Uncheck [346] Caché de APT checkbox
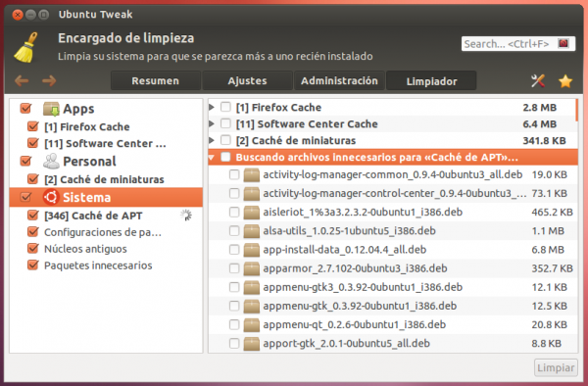Viewport: 588px width, 386px height. 33,216
